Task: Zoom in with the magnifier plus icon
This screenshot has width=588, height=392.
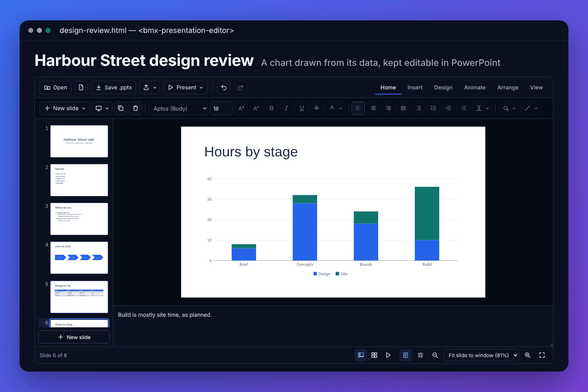Action: click(x=528, y=355)
